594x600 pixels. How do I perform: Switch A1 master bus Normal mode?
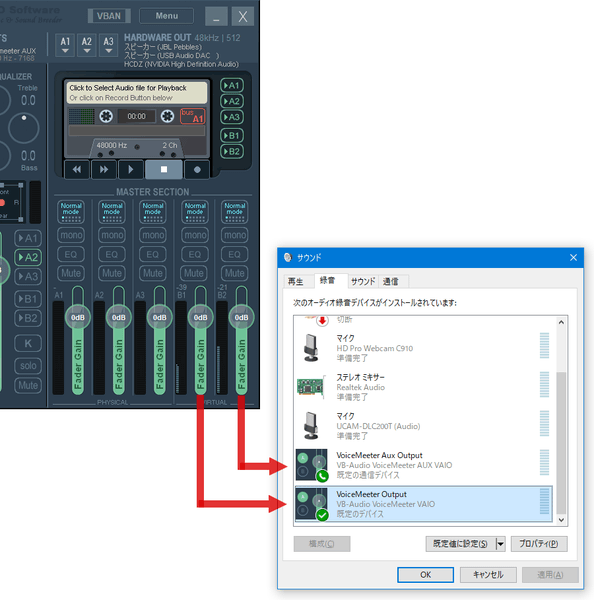[x=71, y=212]
